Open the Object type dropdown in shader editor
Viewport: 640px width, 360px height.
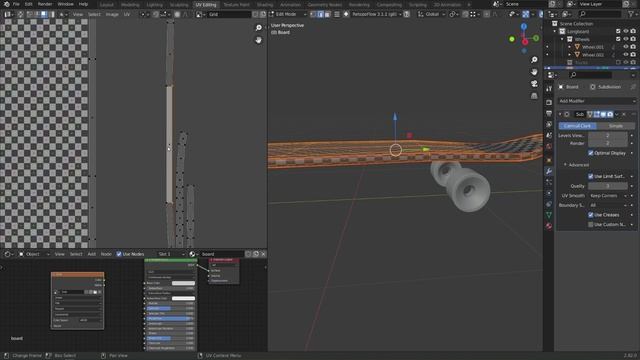coord(34,254)
